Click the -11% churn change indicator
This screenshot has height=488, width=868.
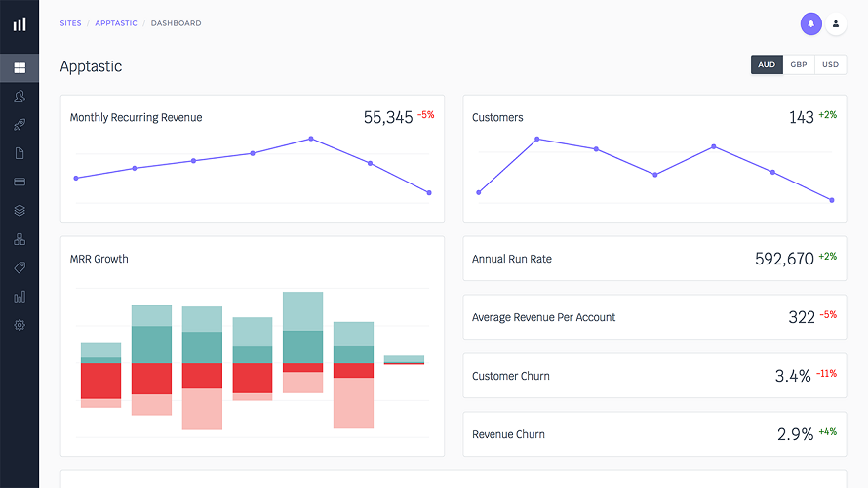pyautogui.click(x=826, y=374)
